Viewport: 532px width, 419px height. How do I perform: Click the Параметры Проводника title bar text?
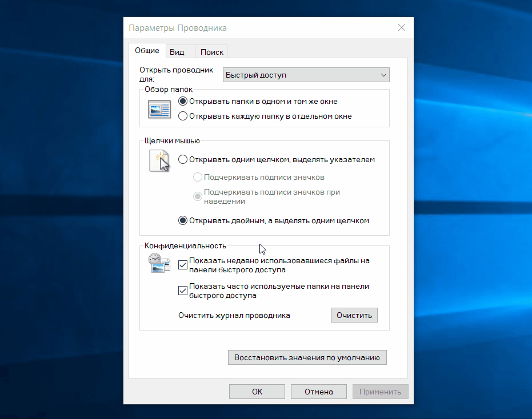pyautogui.click(x=178, y=28)
